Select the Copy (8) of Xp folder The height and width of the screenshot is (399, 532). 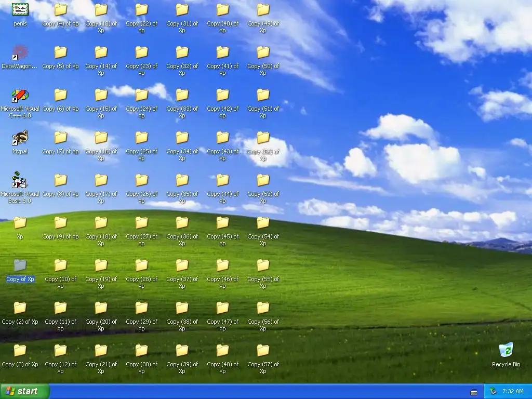[x=60, y=180]
